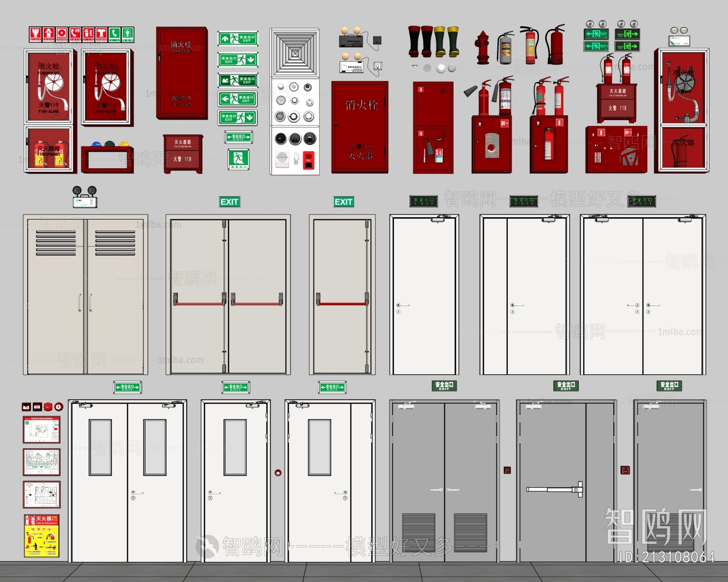Select the louvered beige double locker doors

coord(86,295)
